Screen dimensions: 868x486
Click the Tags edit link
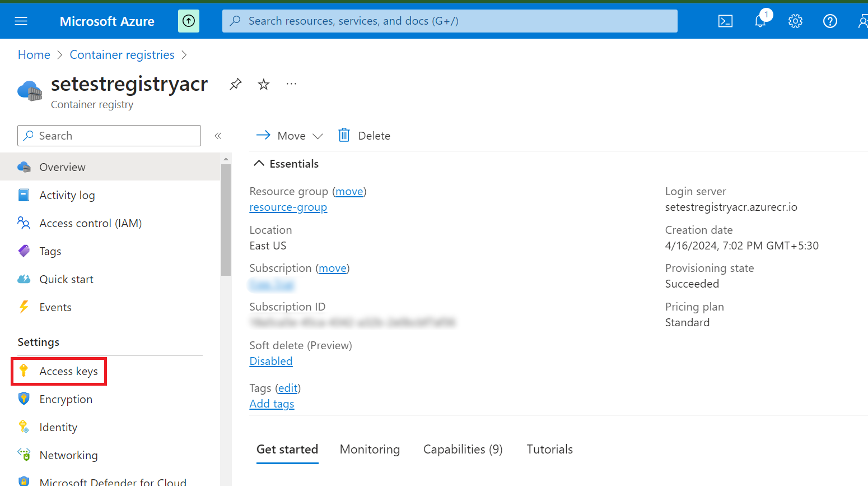(288, 388)
